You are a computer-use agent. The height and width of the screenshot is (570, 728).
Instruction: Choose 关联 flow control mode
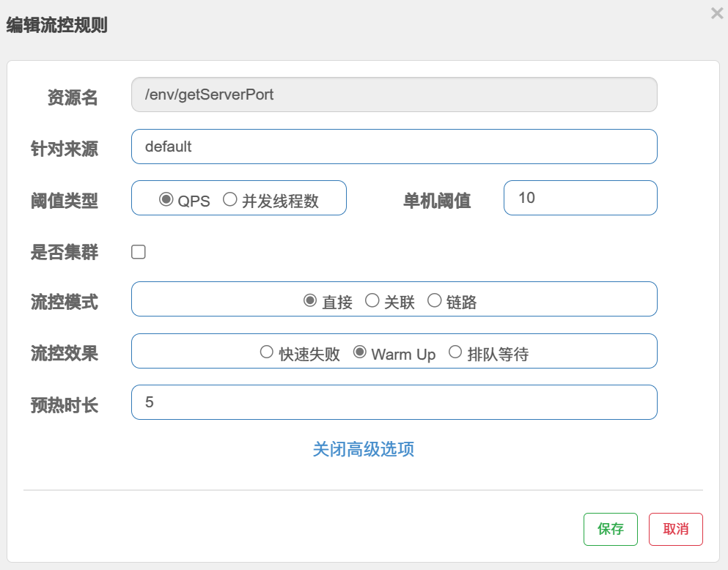[372, 300]
